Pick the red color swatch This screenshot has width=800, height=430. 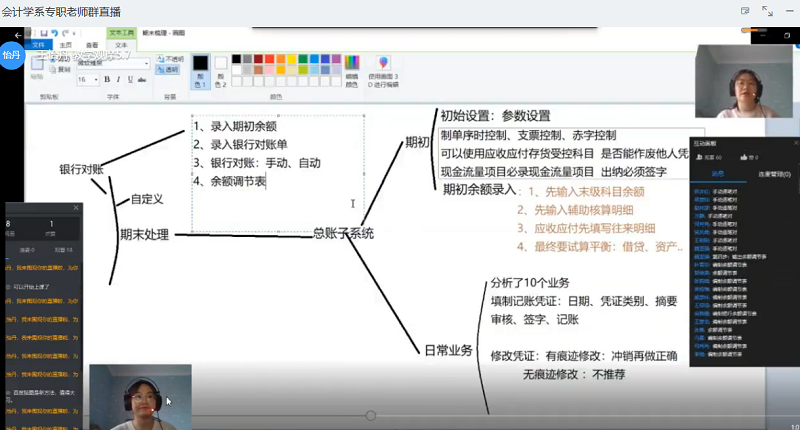pos(269,59)
